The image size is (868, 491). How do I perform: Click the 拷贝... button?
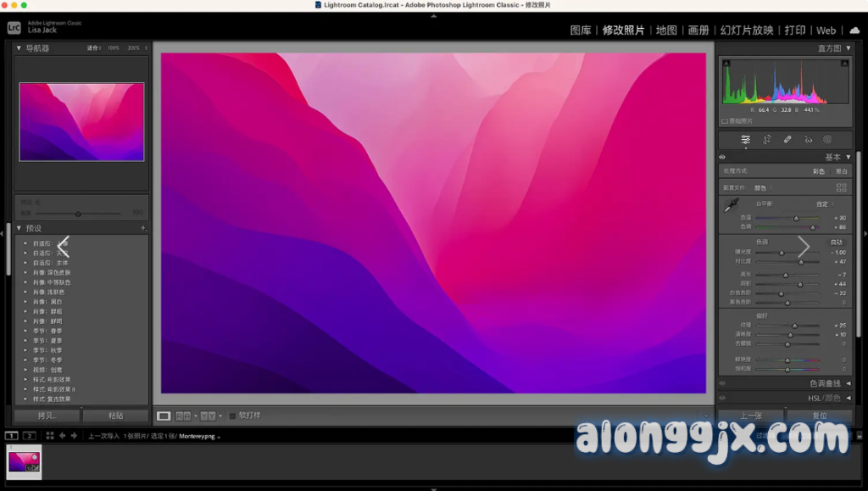coord(47,416)
